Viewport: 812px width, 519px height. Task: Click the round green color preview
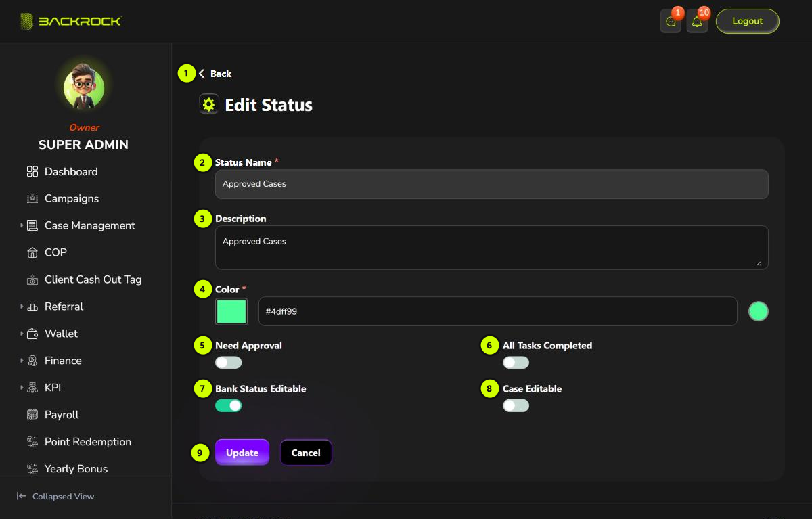pyautogui.click(x=759, y=311)
